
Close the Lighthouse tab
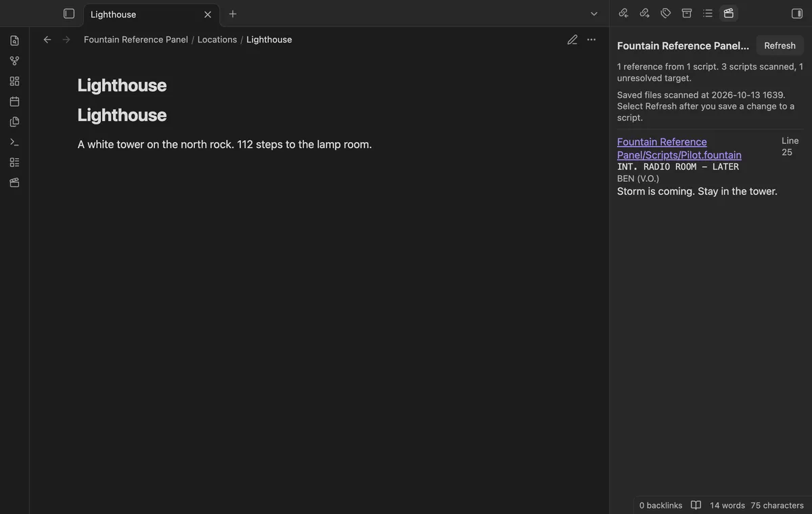(208, 14)
